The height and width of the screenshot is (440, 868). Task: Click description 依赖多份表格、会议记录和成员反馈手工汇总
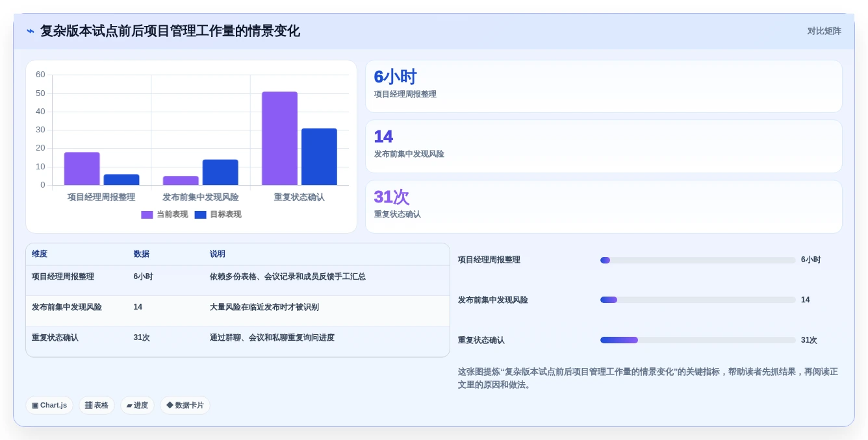coord(287,276)
